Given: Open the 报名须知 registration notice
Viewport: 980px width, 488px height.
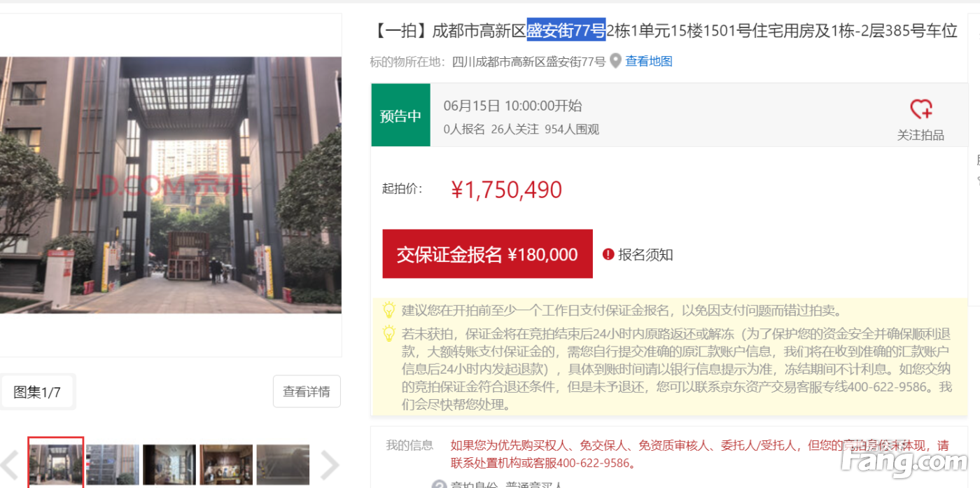Looking at the screenshot, I should pyautogui.click(x=645, y=255).
